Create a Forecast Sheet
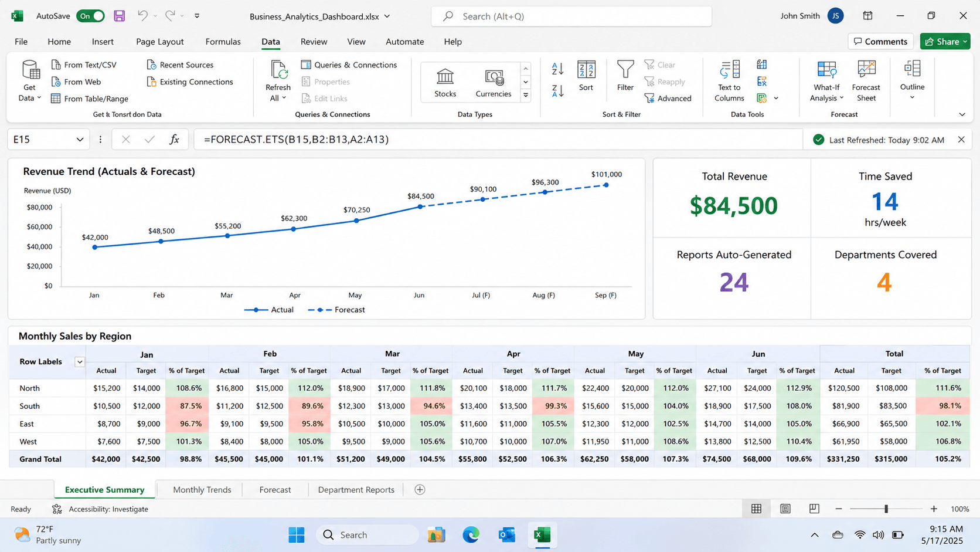The height and width of the screenshot is (552, 980). coord(866,81)
